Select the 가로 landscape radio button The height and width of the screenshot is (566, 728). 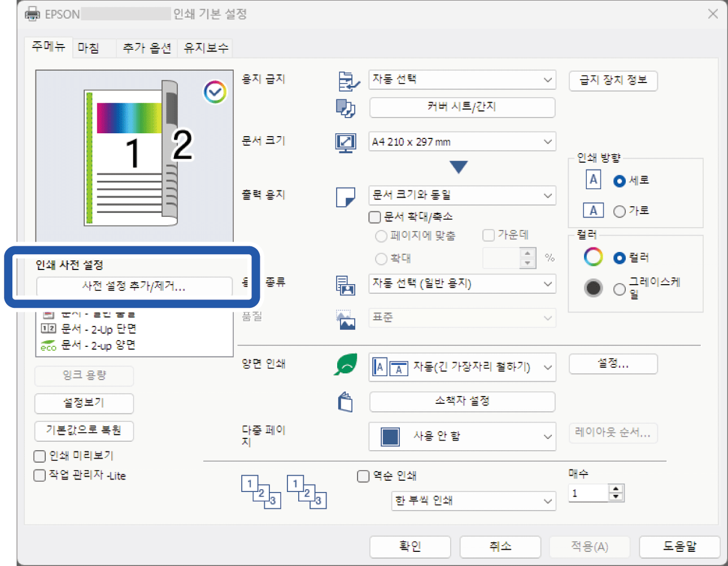tap(620, 211)
